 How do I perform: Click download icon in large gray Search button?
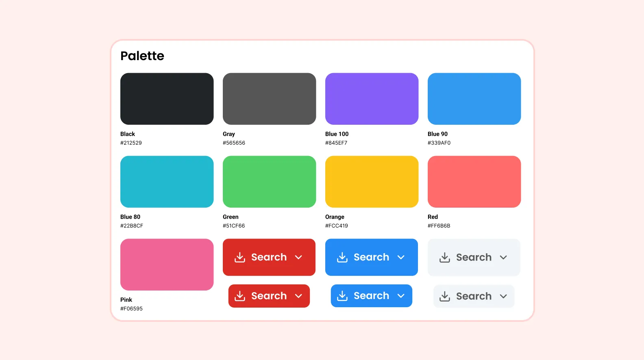click(445, 257)
